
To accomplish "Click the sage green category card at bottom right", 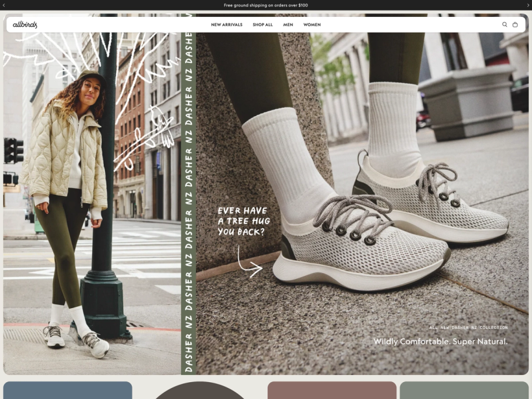I will pyautogui.click(x=464, y=390).
